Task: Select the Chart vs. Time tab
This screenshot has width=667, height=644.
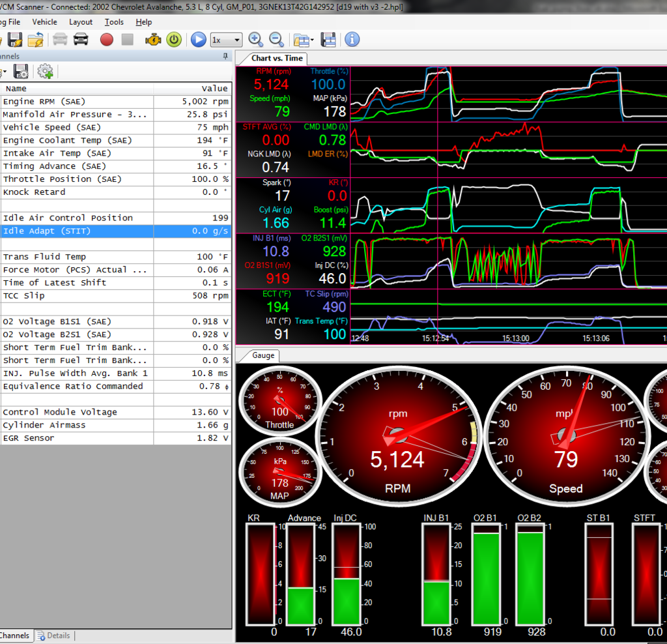Action: [x=277, y=58]
